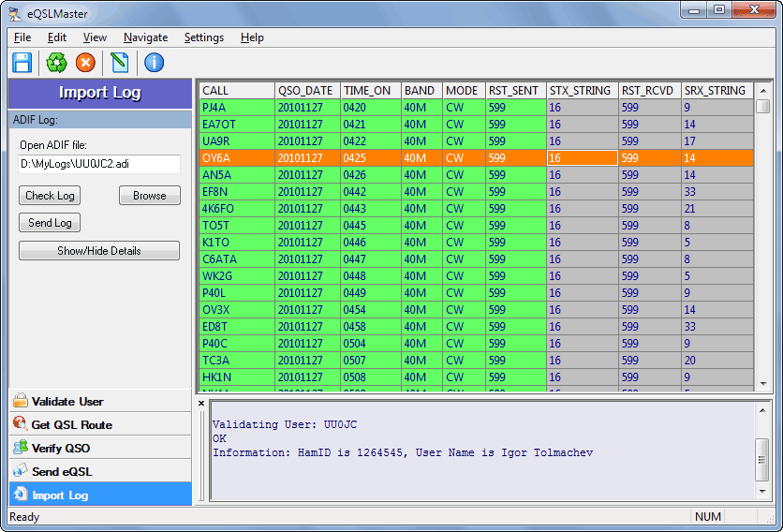
Task: Click the Validating User: UU0JC message line
Action: 285,424
